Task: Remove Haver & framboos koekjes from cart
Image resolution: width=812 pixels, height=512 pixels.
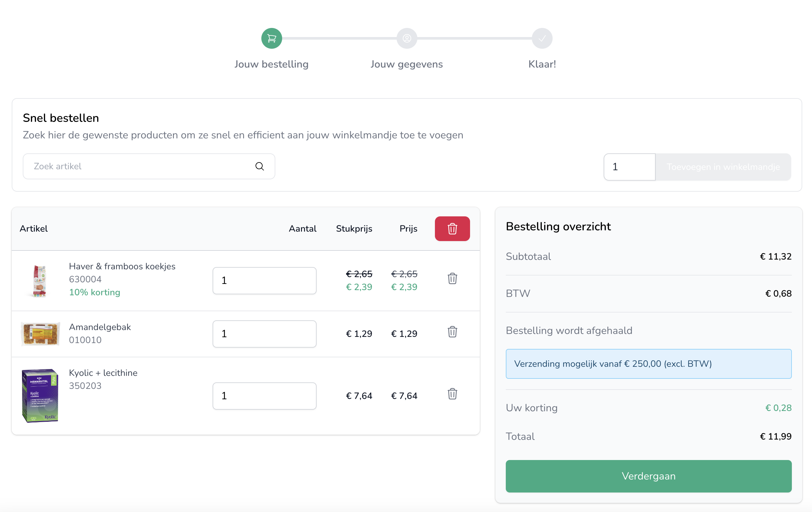Action: pos(452,278)
